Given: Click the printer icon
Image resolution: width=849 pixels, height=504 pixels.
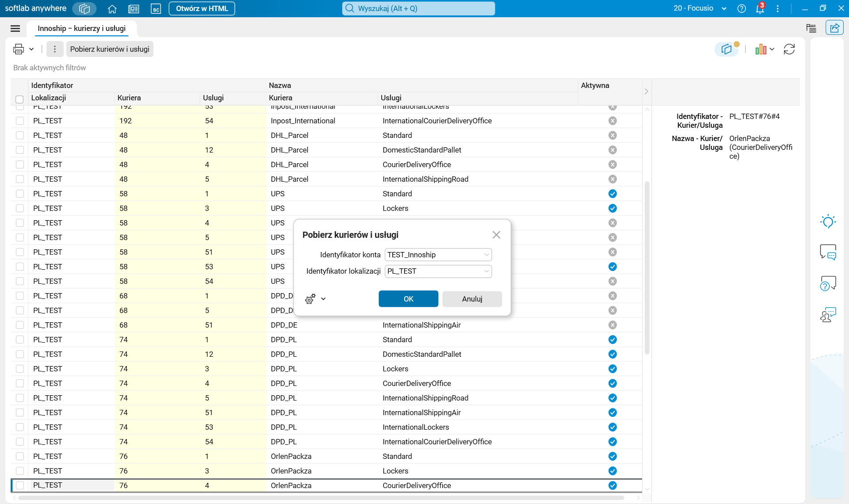Looking at the screenshot, I should coord(19,49).
